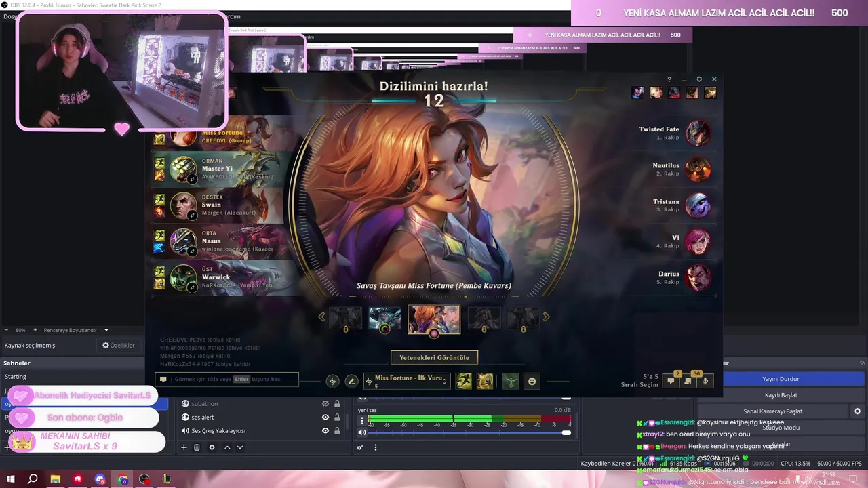The image size is (868, 488).
Task: Toggle lock on ses alert source
Action: pyautogui.click(x=337, y=418)
